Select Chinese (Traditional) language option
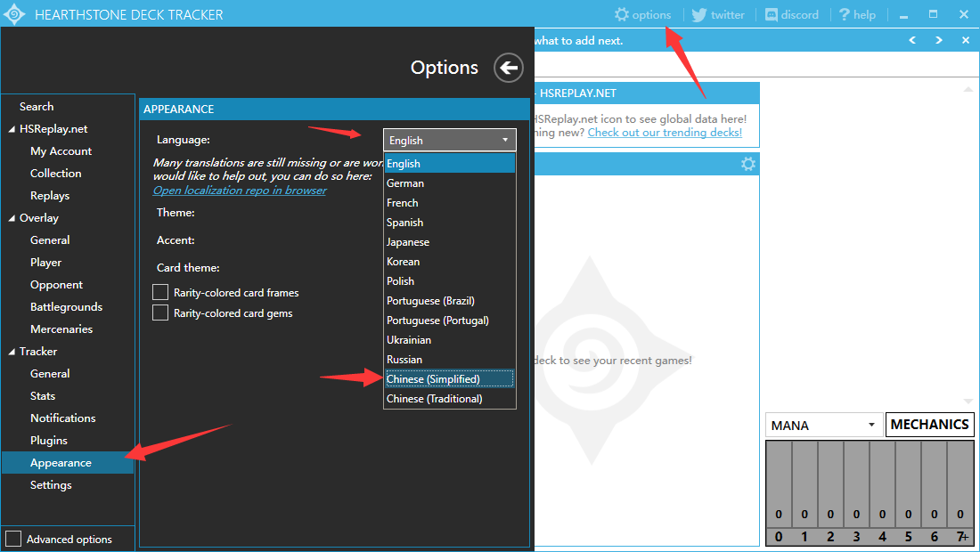 [449, 398]
